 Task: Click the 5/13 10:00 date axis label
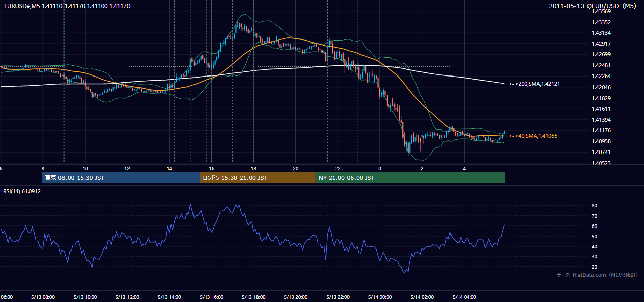click(x=85, y=297)
